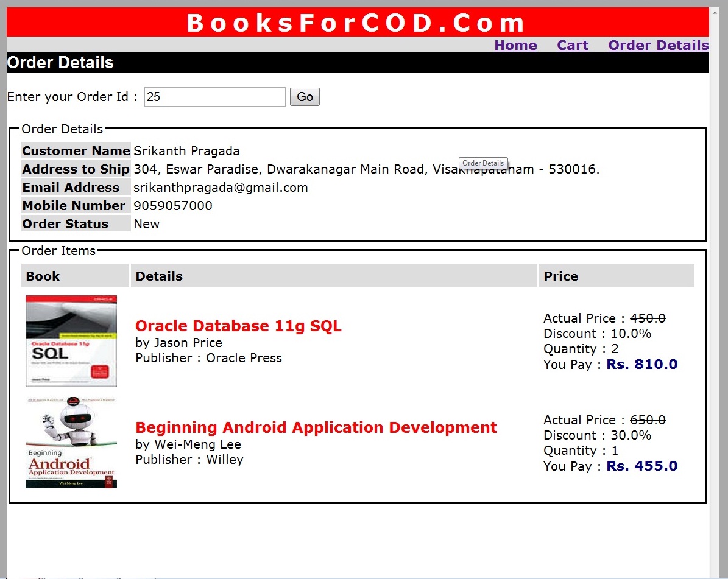Click the Beginning Android book cover thumbnail
This screenshot has width=728, height=579.
coord(71,443)
